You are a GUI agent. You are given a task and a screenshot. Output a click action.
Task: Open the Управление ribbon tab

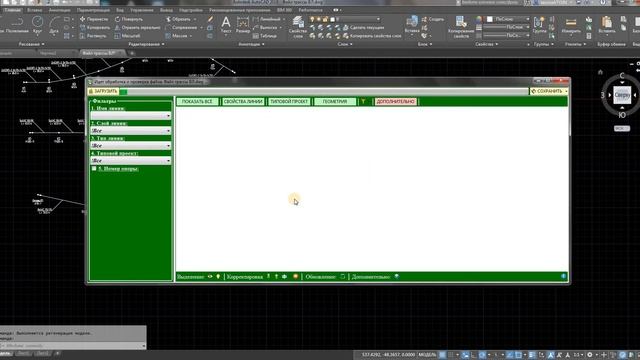pos(142,10)
